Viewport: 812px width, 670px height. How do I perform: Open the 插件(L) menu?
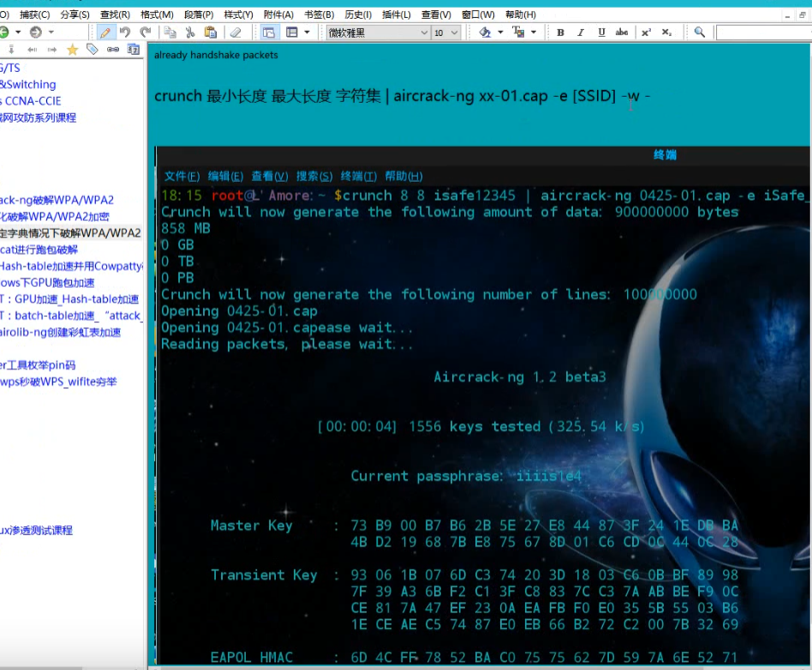pyautogui.click(x=397, y=15)
